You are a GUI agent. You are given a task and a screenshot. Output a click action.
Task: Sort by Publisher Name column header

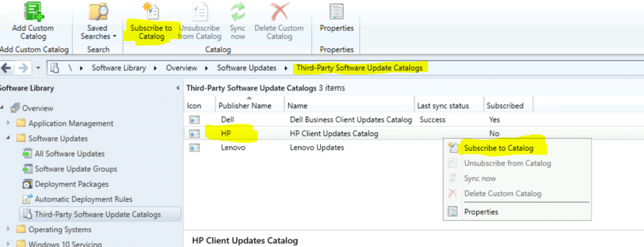[250, 106]
